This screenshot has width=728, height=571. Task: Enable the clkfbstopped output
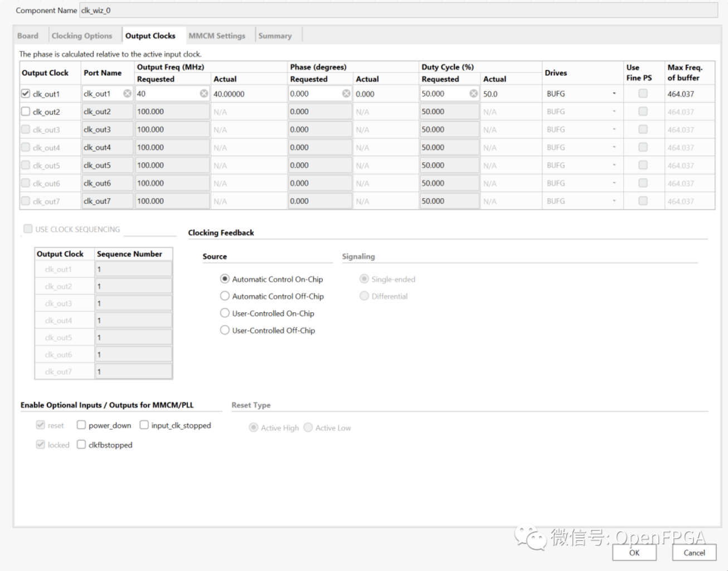[81, 444]
